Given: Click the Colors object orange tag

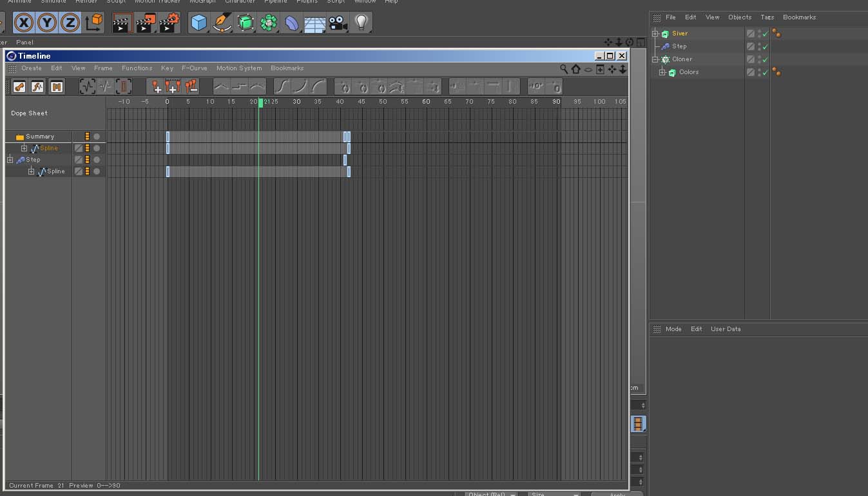Looking at the screenshot, I should click(776, 72).
